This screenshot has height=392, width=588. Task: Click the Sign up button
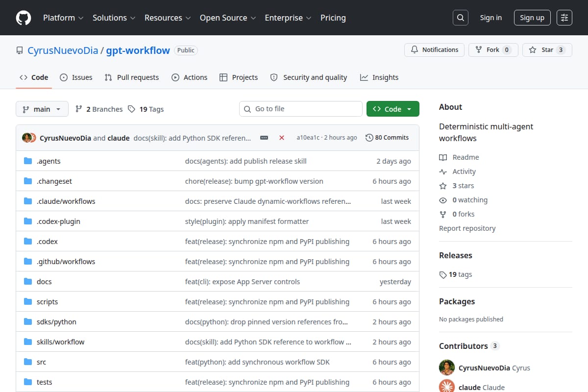532,18
